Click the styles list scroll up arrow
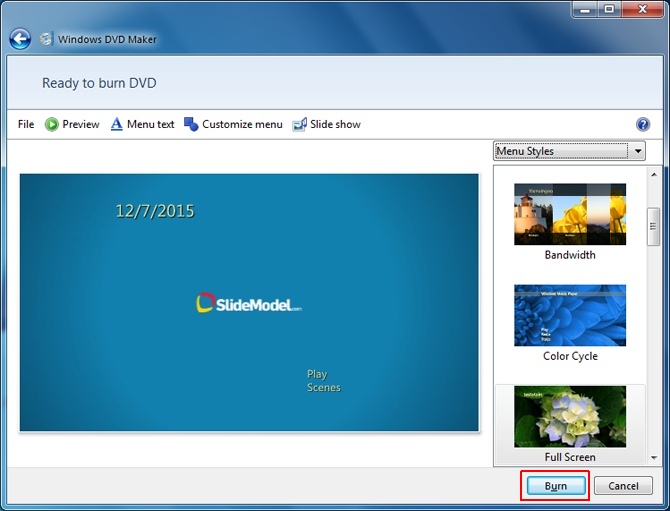 [x=654, y=174]
